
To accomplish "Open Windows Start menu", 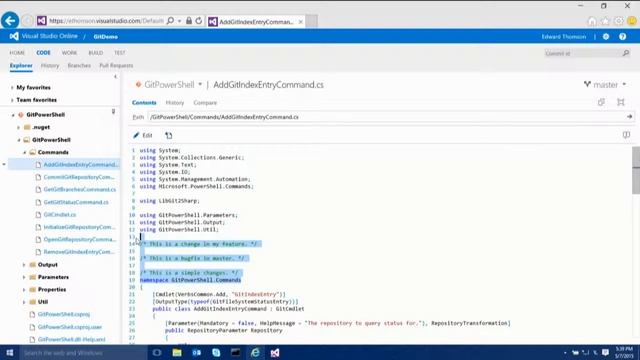I will [x=10, y=353].
